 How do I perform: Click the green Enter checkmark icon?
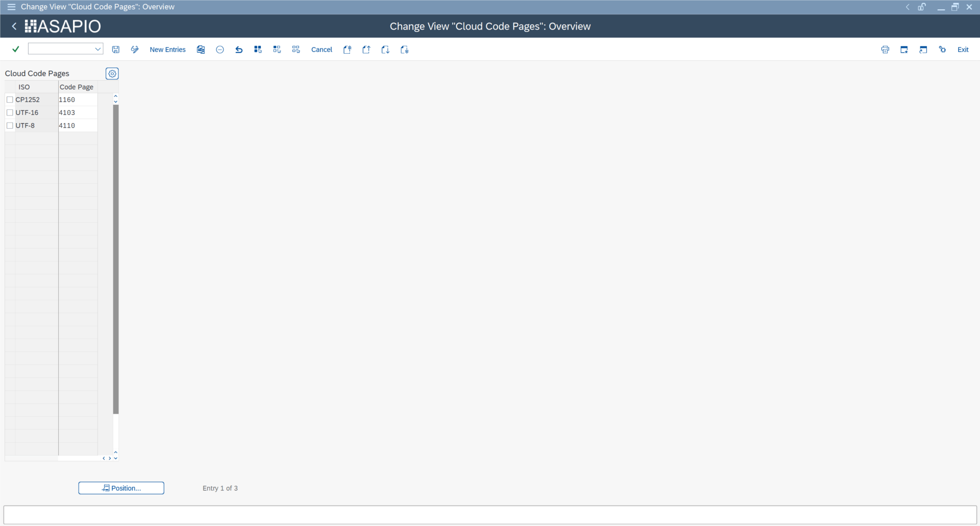[x=16, y=49]
